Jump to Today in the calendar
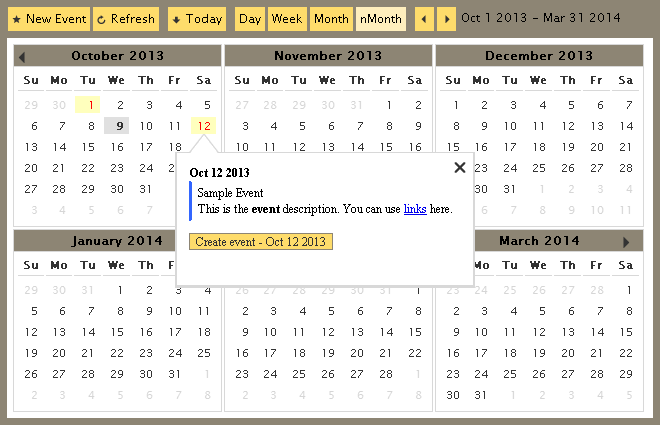This screenshot has height=425, width=660. pos(196,19)
